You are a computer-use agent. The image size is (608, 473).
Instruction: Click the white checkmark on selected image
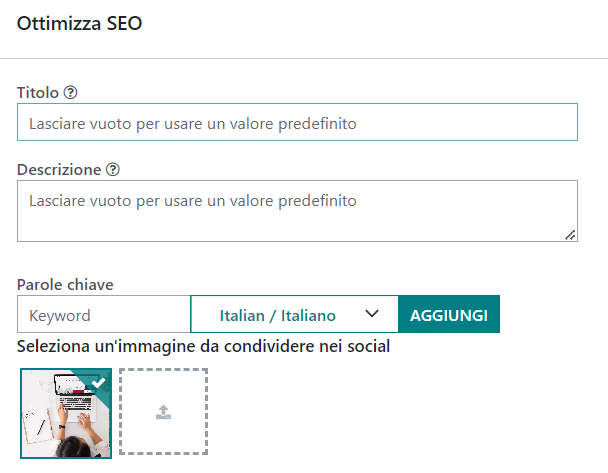pos(98,383)
